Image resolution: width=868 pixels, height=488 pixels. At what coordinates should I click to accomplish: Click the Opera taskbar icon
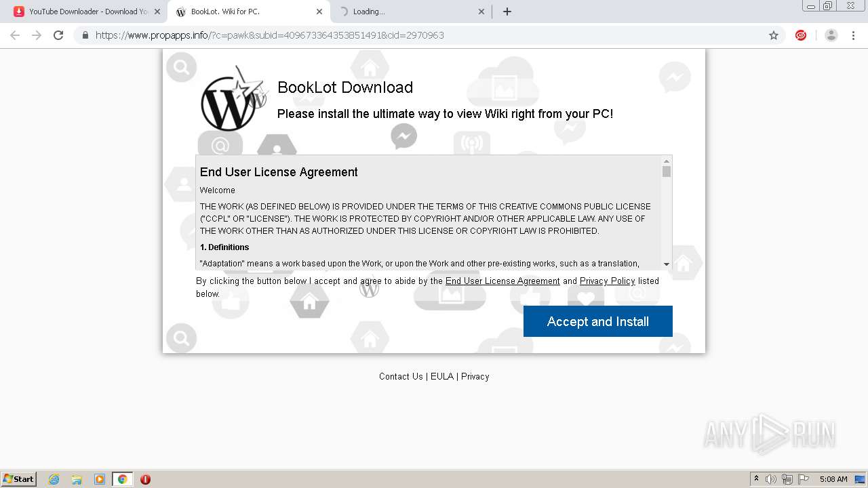tap(145, 479)
